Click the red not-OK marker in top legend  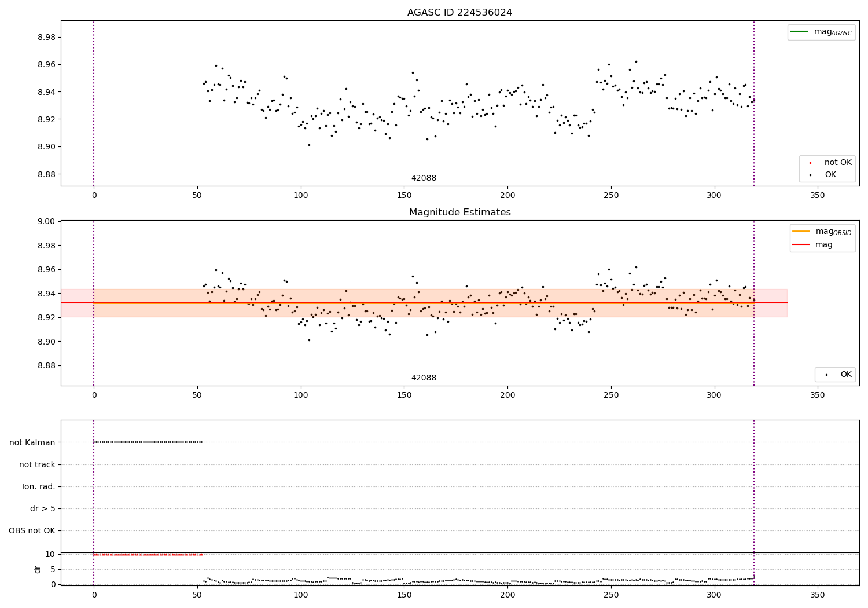pyautogui.click(x=810, y=163)
